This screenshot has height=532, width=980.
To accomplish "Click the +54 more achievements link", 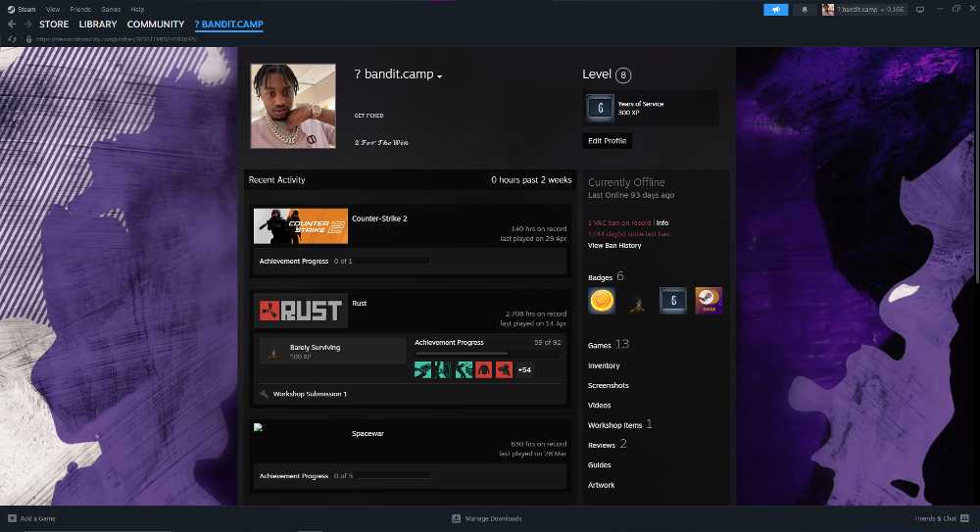I will [x=524, y=370].
